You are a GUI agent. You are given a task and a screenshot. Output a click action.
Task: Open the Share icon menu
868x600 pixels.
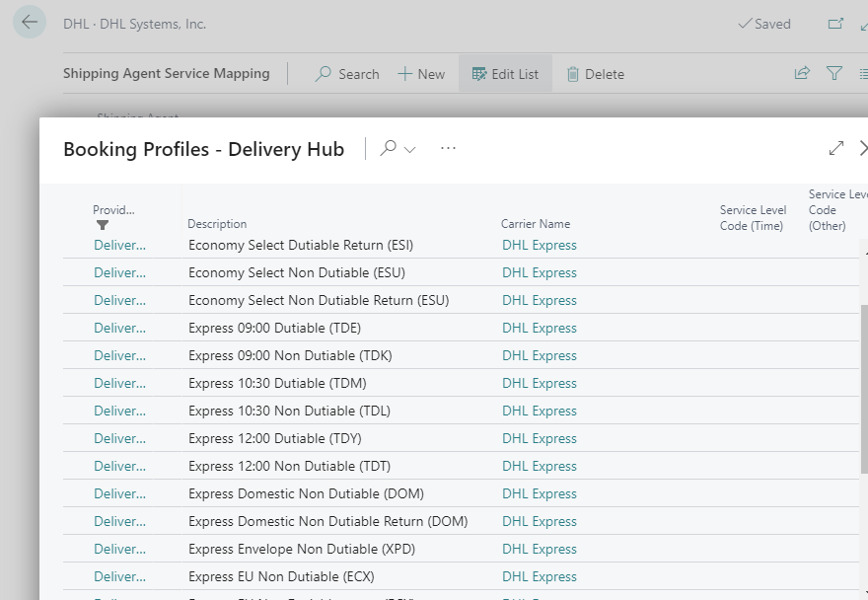coord(802,73)
